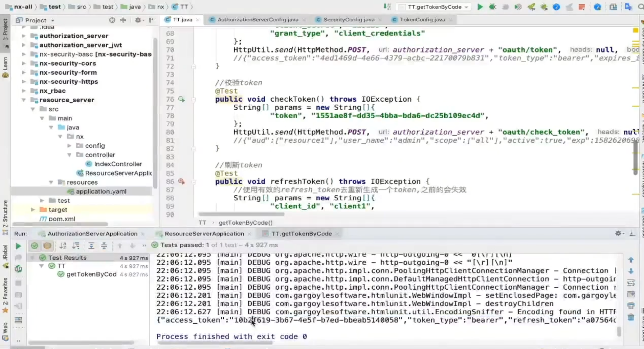The height and width of the screenshot is (349, 644).
Task: Expand the nx_rbac module
Action: coord(24,90)
